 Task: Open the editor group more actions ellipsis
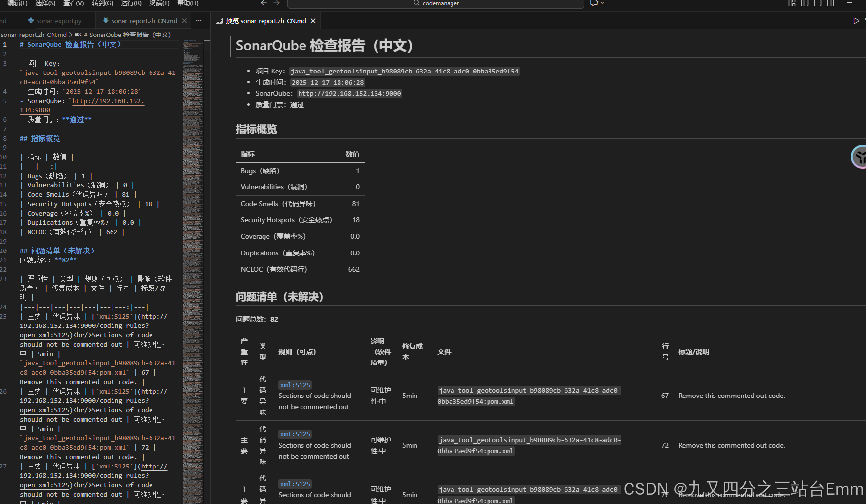coord(199,21)
